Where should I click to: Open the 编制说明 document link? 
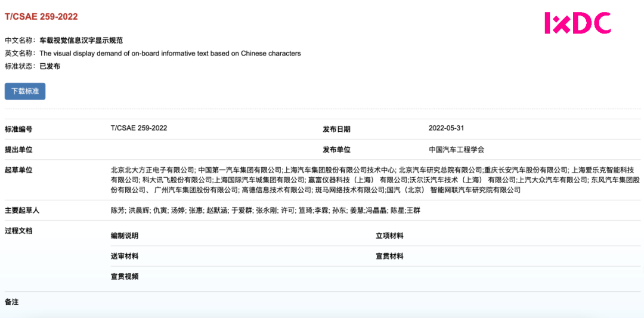[x=125, y=236]
